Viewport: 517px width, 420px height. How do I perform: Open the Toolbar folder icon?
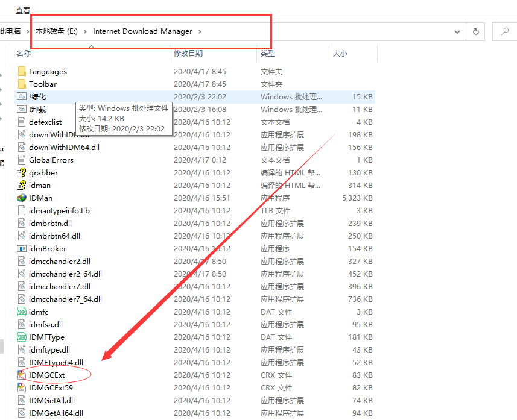[22, 84]
